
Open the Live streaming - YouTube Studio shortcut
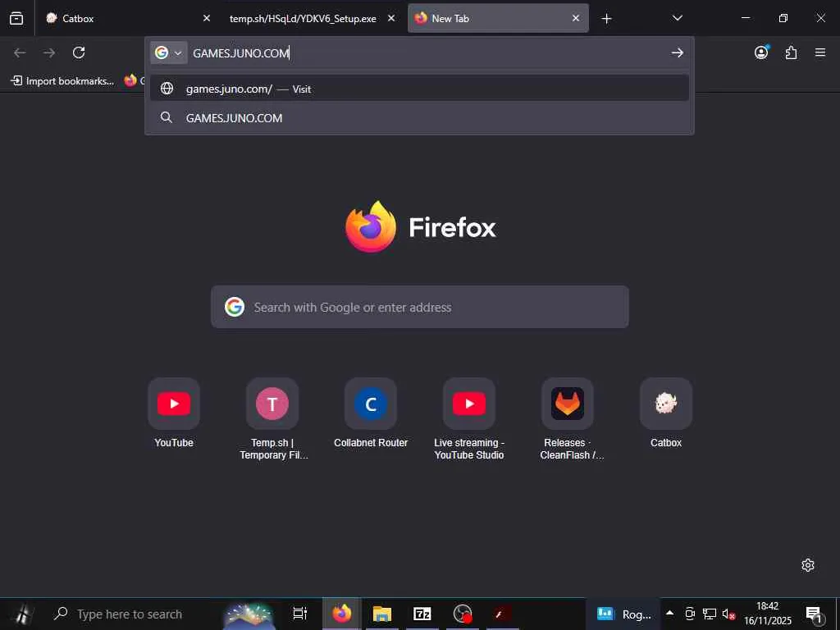(469, 404)
